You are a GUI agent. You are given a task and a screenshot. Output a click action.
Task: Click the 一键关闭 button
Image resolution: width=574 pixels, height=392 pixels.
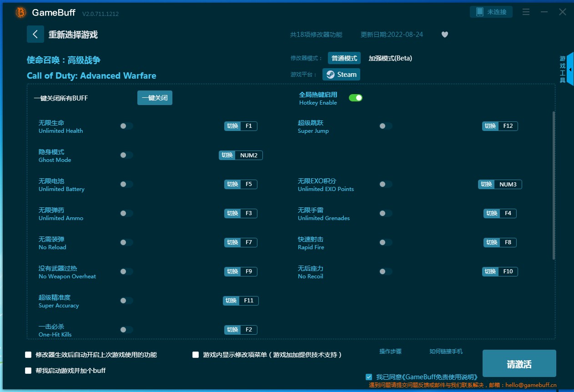click(x=155, y=98)
